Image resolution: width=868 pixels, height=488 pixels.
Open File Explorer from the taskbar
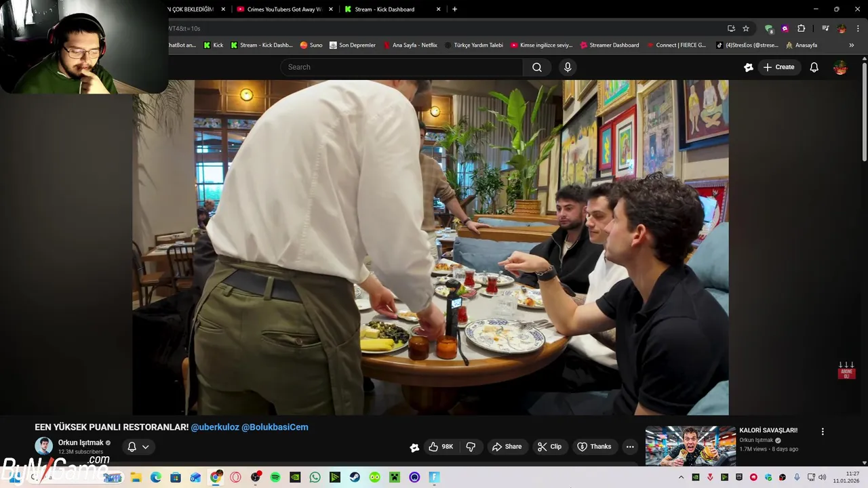[x=136, y=477]
